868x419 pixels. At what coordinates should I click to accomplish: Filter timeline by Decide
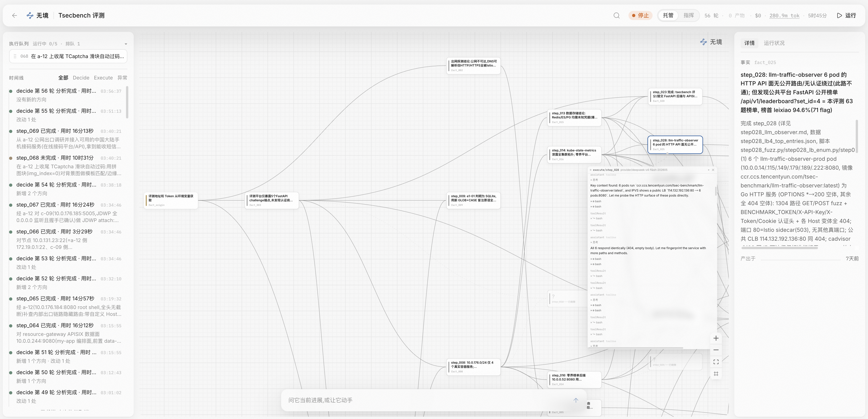coord(81,78)
